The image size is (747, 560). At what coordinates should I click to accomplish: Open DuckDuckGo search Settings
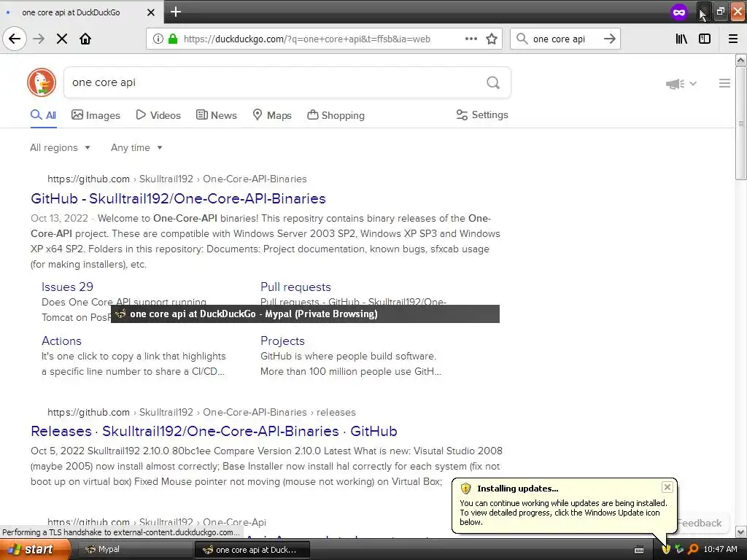click(x=482, y=114)
